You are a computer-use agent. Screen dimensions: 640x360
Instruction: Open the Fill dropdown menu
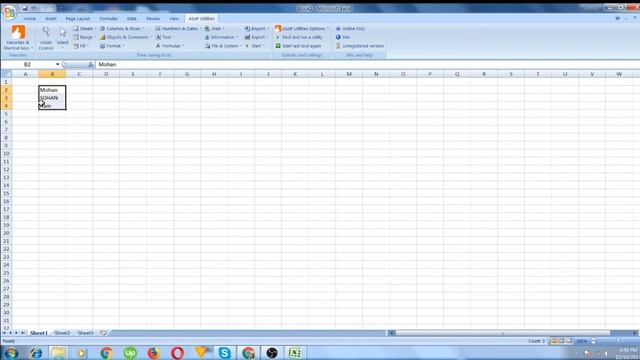(81, 46)
